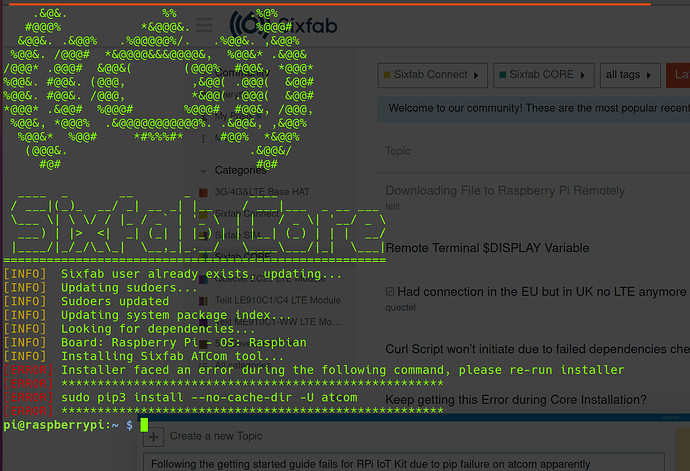Open the Sixfab Connect category dropdown
Image resolution: width=690 pixels, height=471 pixels.
(433, 75)
